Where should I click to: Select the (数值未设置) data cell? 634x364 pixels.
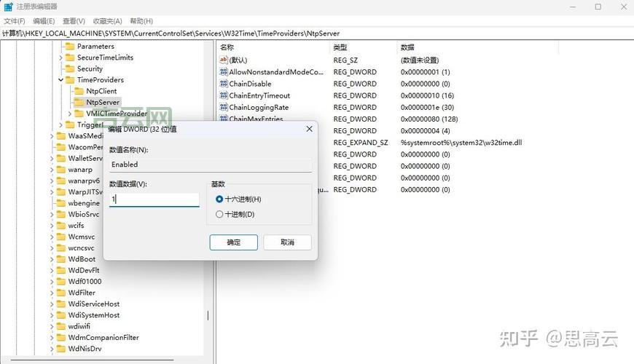pyautogui.click(x=420, y=60)
